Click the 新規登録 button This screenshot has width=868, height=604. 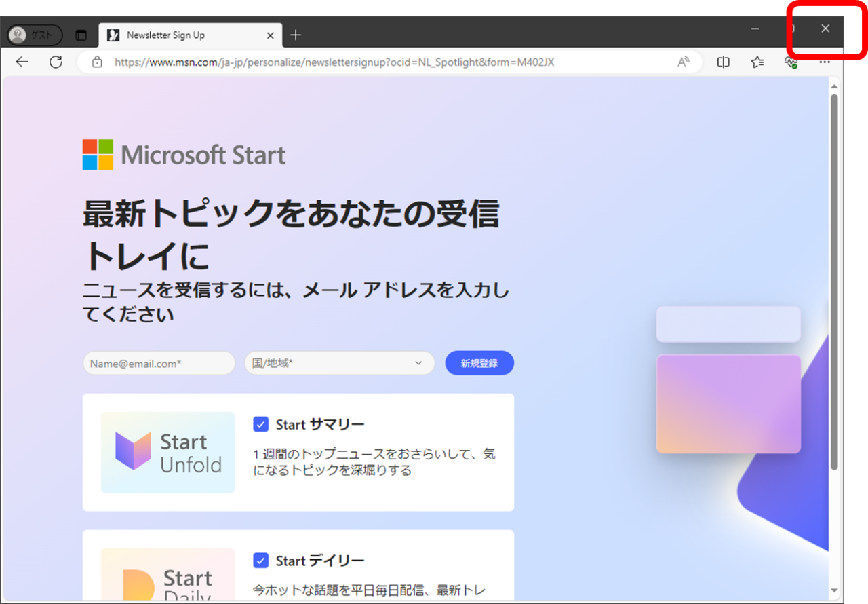point(479,363)
